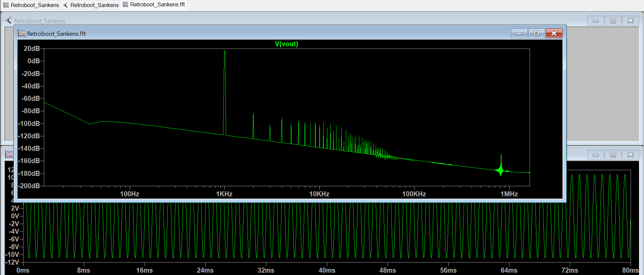Click the icon on the Retroboot_Sankens.fft tab
The image size is (644, 275).
pyautogui.click(x=125, y=4)
